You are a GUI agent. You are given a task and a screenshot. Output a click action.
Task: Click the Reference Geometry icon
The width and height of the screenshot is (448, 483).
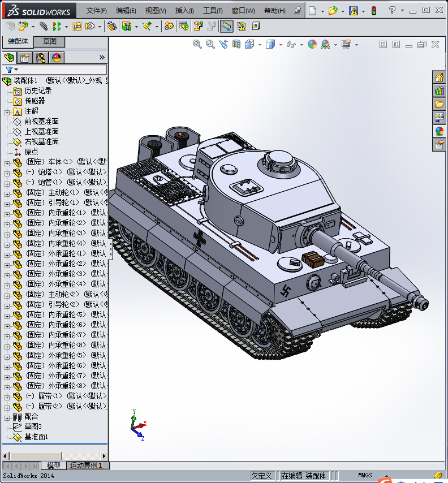(x=147, y=26)
